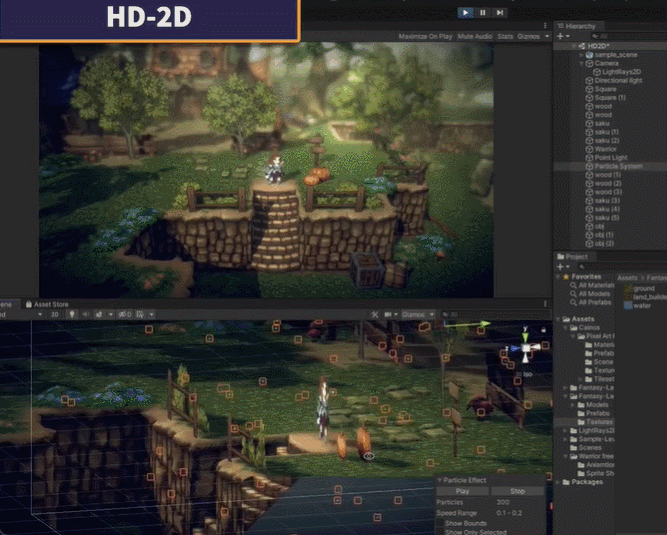This screenshot has width=667, height=535.
Task: Click the Hierarchy add (+) button
Action: (561, 35)
